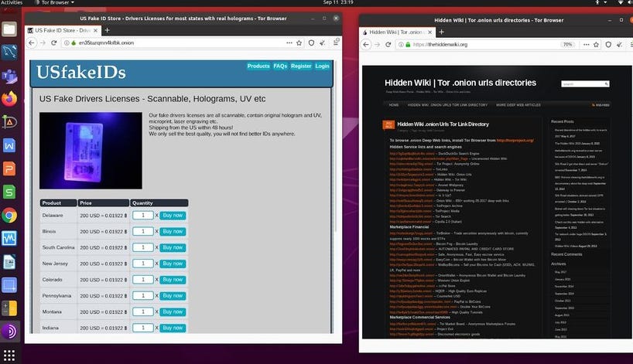Open the Sep 11 clock calendar
The height and width of the screenshot is (364, 633).
tap(338, 2)
